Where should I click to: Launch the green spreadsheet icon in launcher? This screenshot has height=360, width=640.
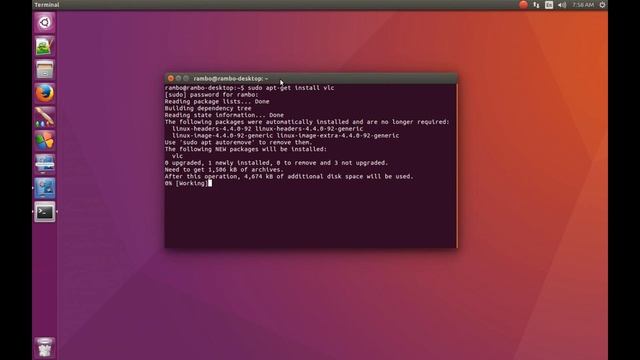(44, 46)
